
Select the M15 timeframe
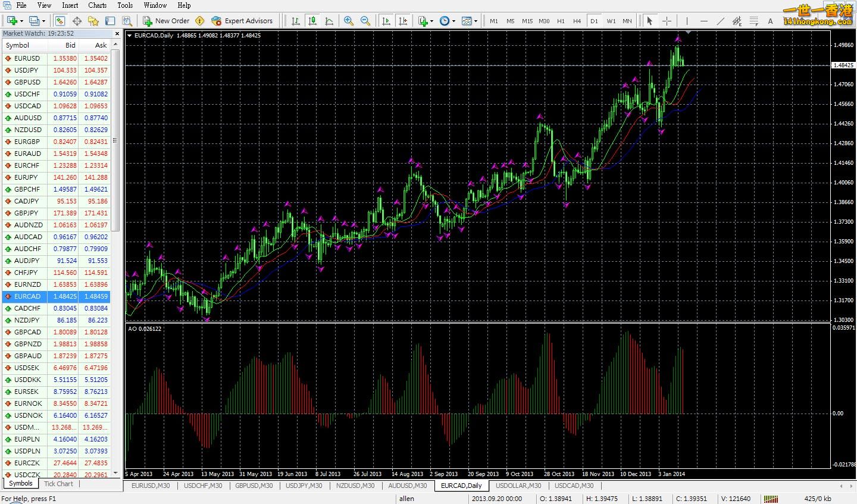coord(527,21)
